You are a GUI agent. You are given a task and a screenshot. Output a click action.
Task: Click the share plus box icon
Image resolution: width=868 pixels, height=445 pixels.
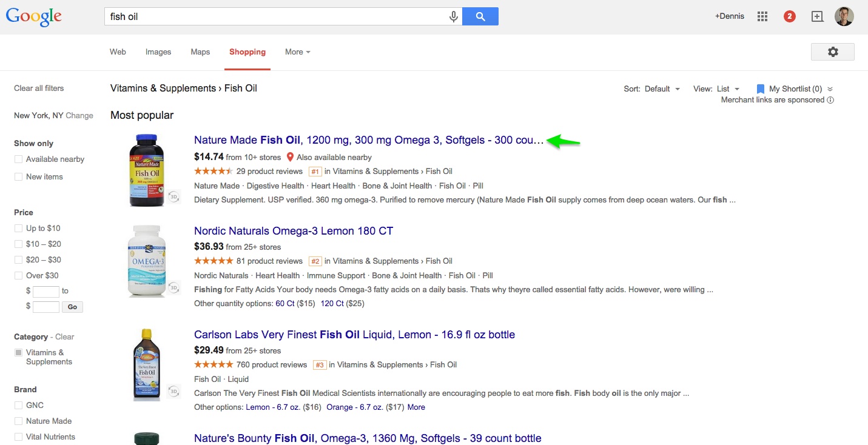click(x=817, y=16)
